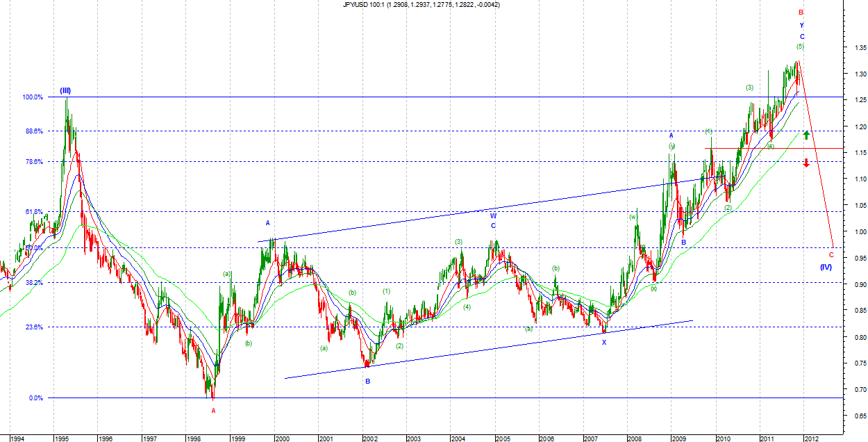Select the 61.8% Fibonacci label
Screen dimensions: 868x442
tap(35, 211)
